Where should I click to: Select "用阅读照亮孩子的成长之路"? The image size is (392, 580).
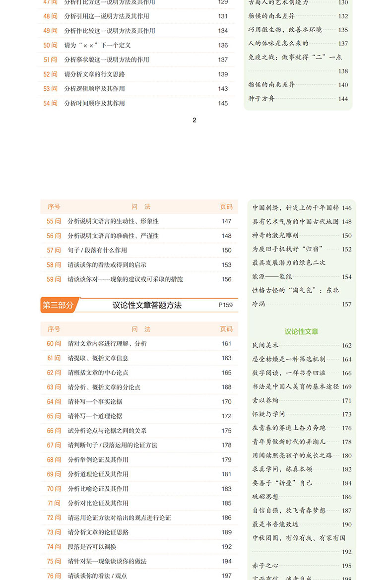point(292,455)
